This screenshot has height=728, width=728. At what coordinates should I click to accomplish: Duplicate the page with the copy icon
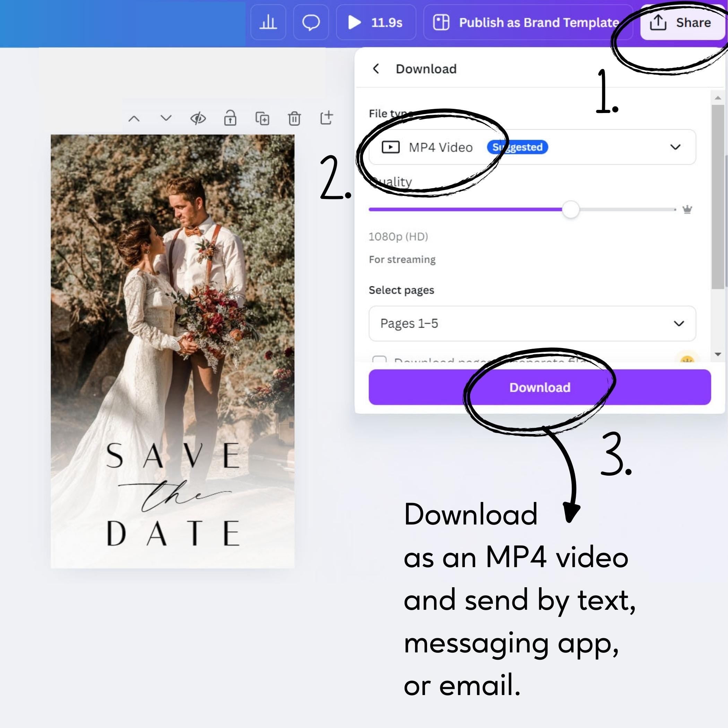point(262,118)
